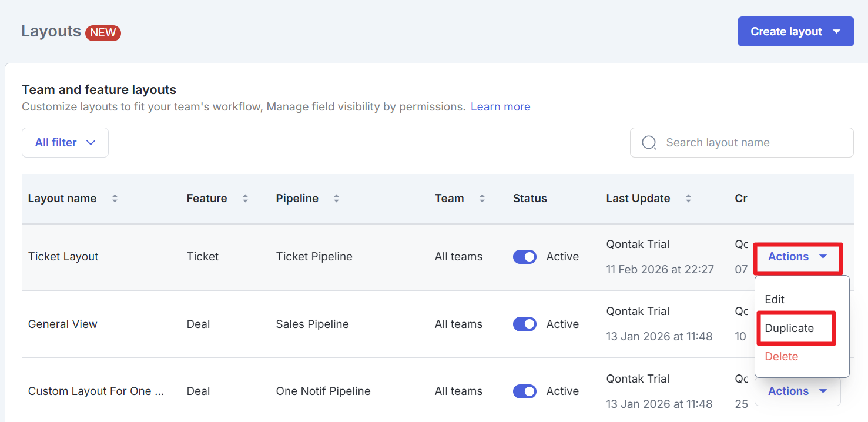Select Edit from the Actions menu
The image size is (868, 422).
pos(775,299)
